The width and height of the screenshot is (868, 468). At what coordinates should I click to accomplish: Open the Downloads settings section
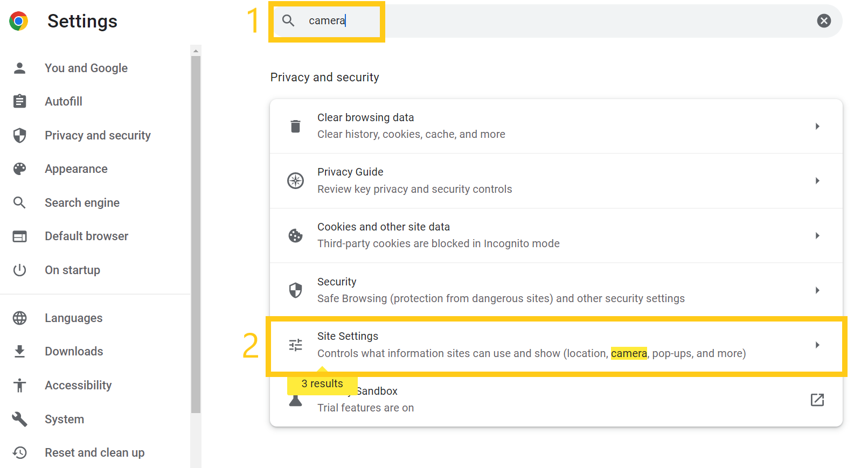[74, 352]
